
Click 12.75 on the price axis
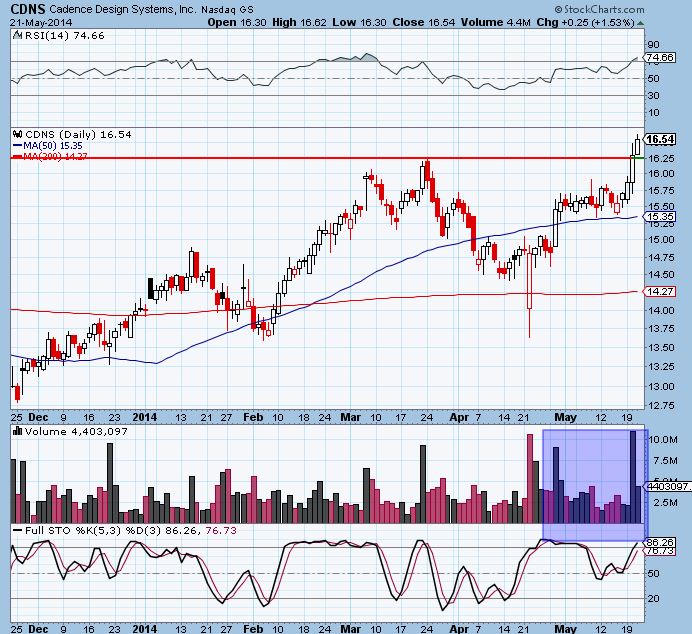tap(661, 405)
